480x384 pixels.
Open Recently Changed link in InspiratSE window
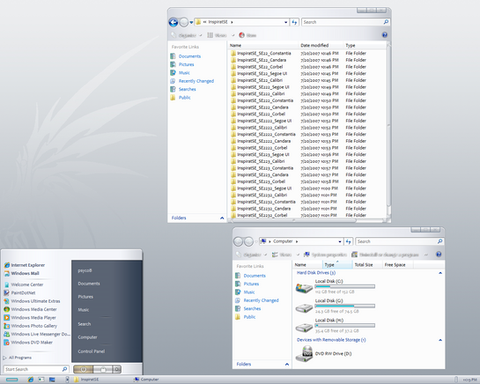pos(196,81)
